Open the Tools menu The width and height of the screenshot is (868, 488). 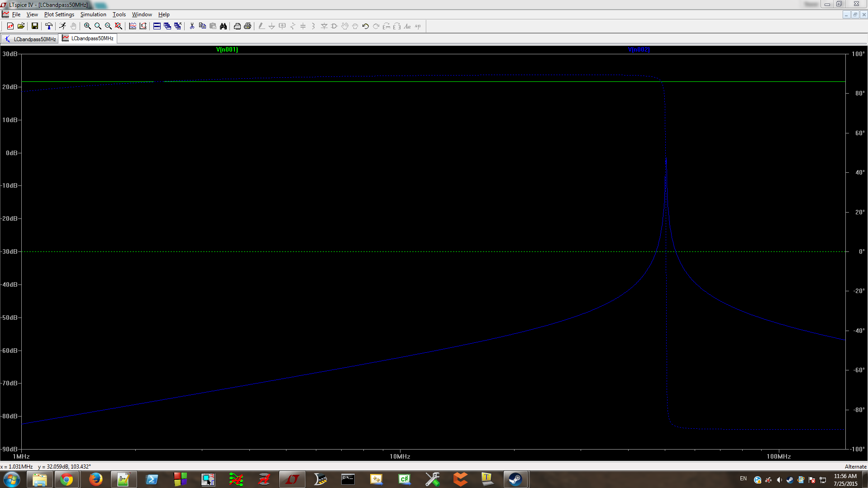tap(119, 14)
